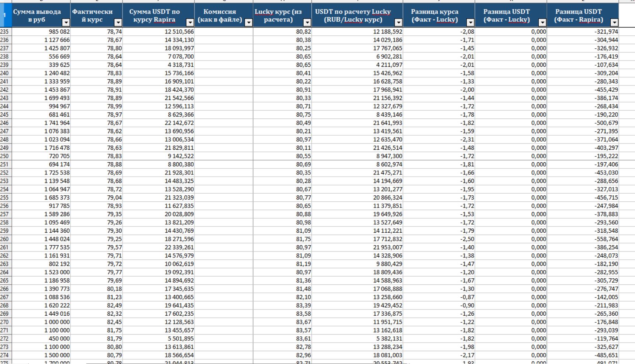Click the empty Комиссия cell in row 260

coord(224,239)
